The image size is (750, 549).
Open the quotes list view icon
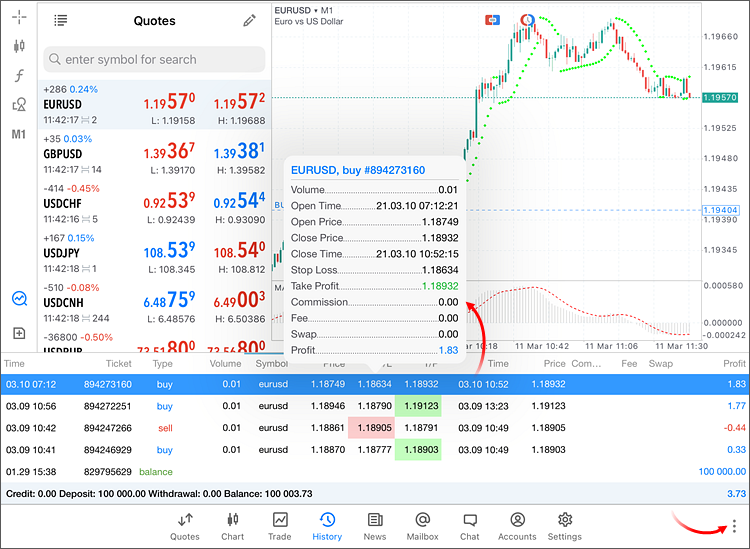[x=61, y=21]
